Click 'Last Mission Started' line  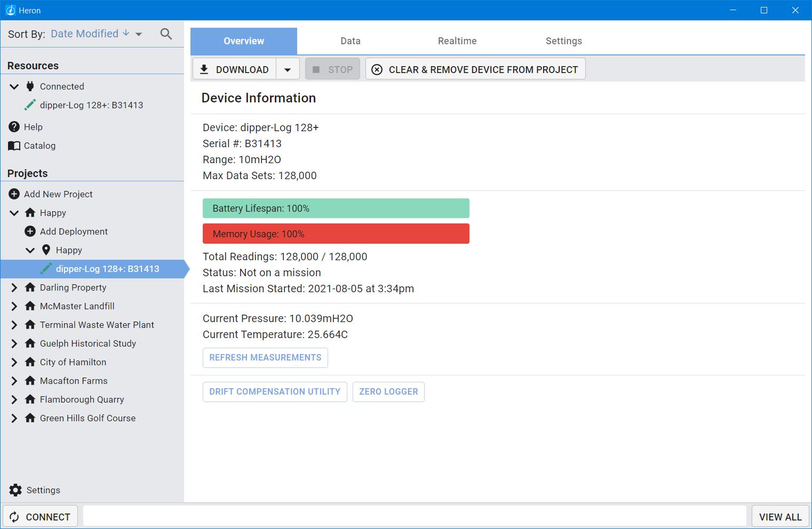pyautogui.click(x=308, y=288)
